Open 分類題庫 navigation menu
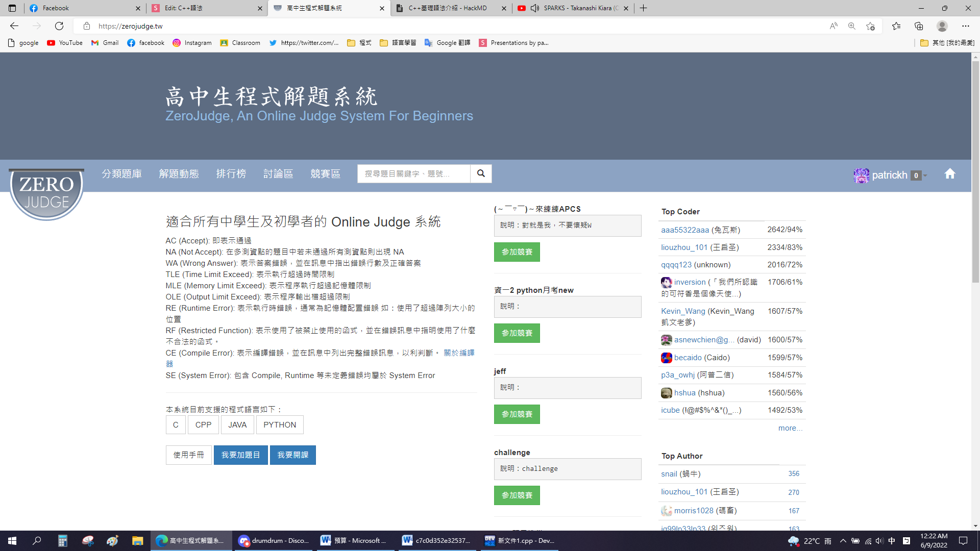Image resolution: width=980 pixels, height=551 pixels. tap(121, 174)
